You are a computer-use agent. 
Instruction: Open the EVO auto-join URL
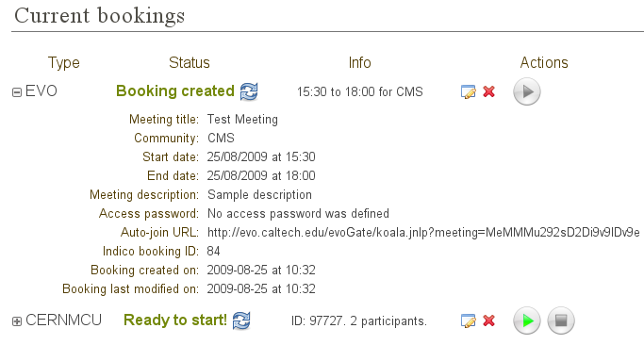423,233
